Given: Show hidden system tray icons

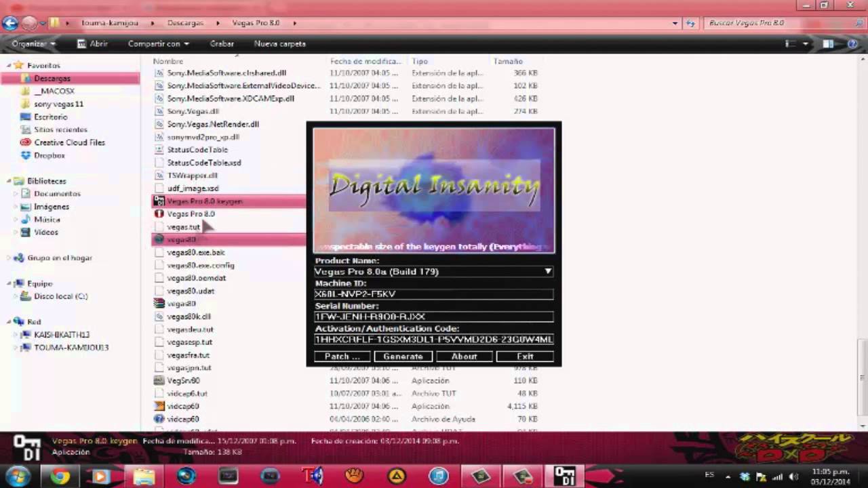Looking at the screenshot, I should click(x=728, y=477).
